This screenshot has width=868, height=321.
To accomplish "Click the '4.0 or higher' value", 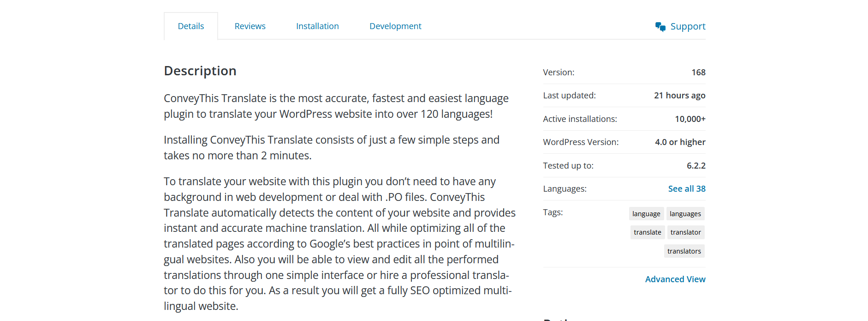I will coord(680,142).
